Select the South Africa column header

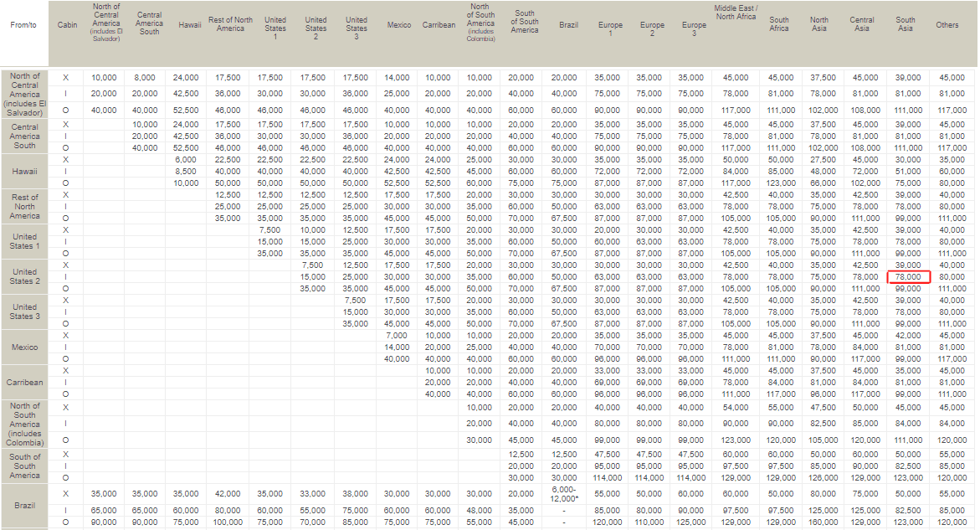[779, 25]
